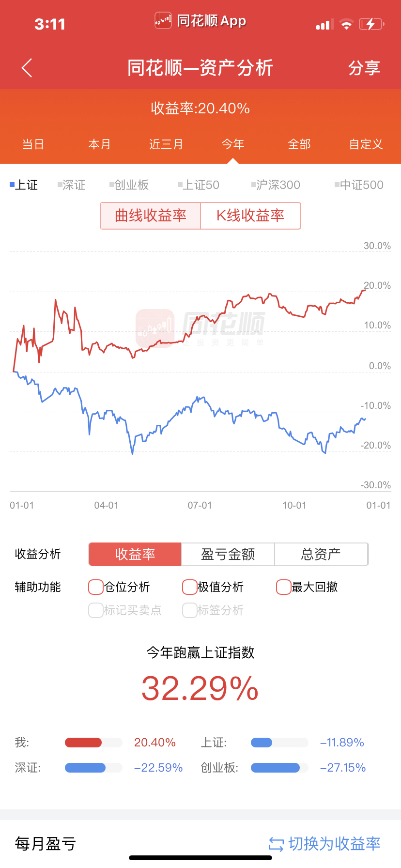Tap the Wi-Fi status icon

coord(346,24)
